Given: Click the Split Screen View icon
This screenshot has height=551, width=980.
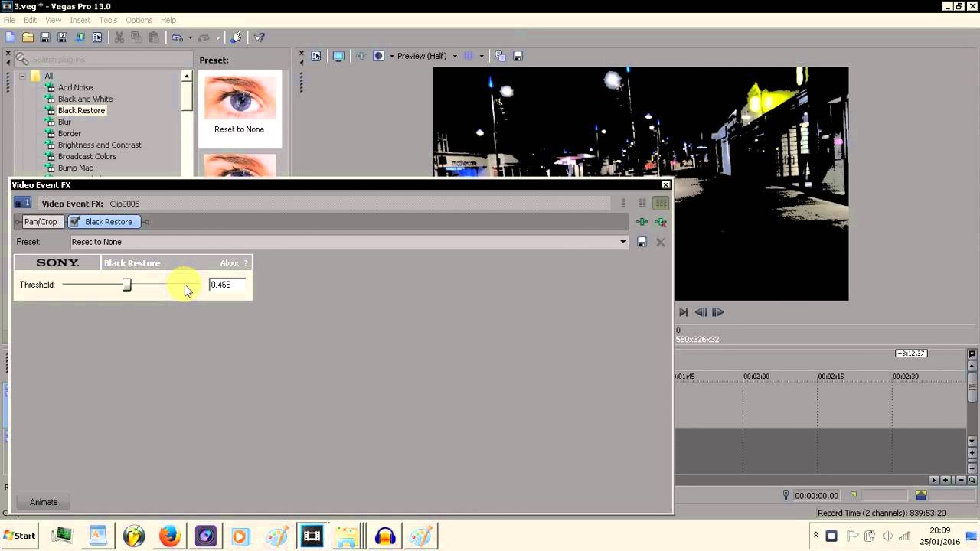Looking at the screenshot, I should pyautogui.click(x=378, y=56).
